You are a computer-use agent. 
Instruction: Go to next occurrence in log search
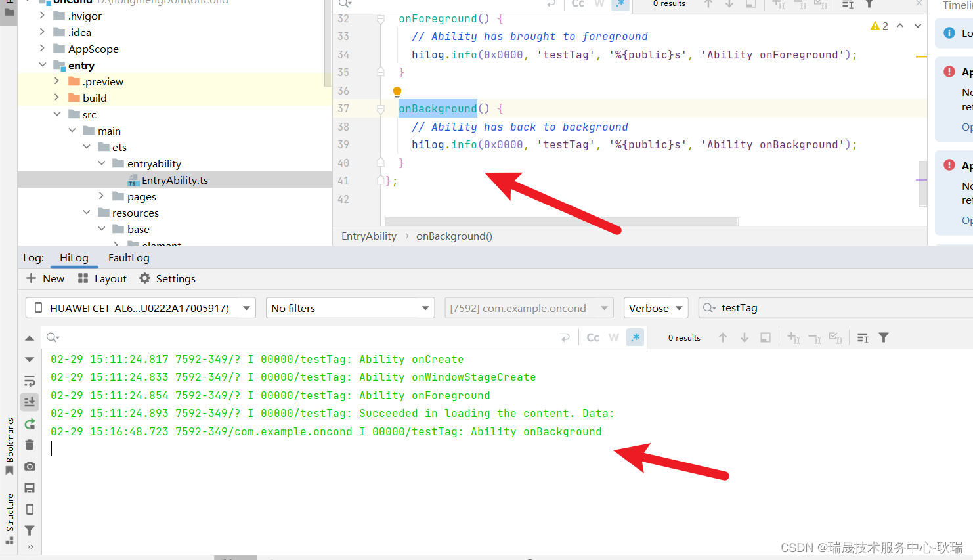(x=745, y=337)
